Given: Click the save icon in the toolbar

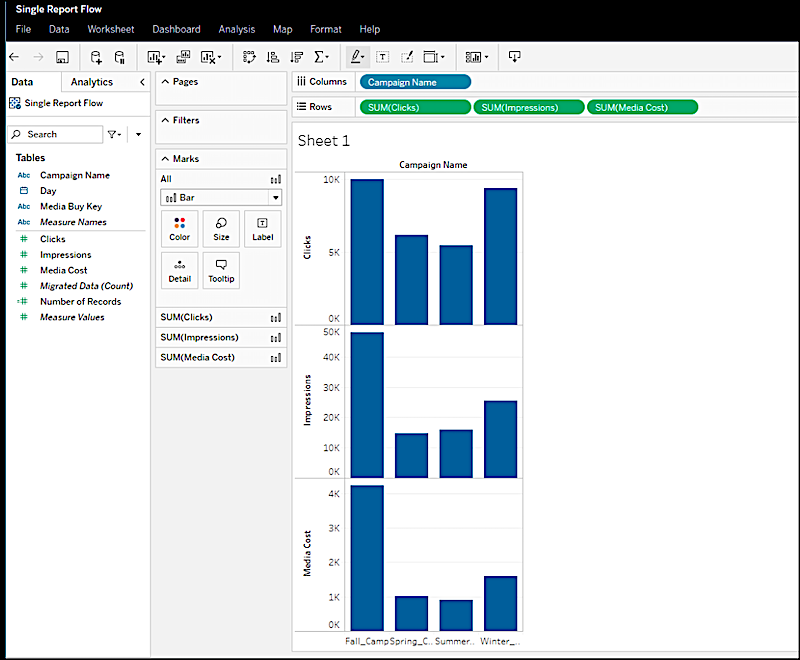Looking at the screenshot, I should 62,57.
